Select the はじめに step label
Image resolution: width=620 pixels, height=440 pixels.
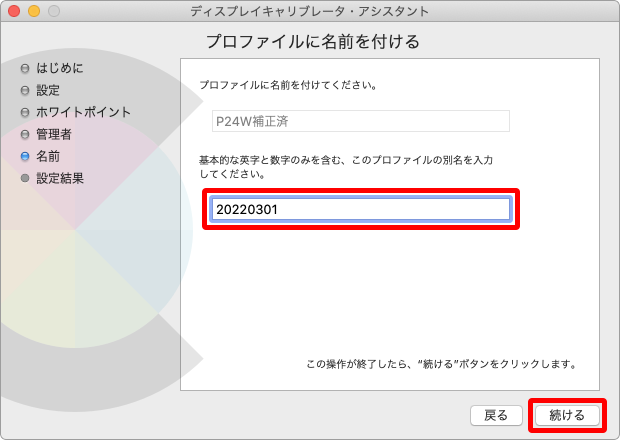point(59,68)
